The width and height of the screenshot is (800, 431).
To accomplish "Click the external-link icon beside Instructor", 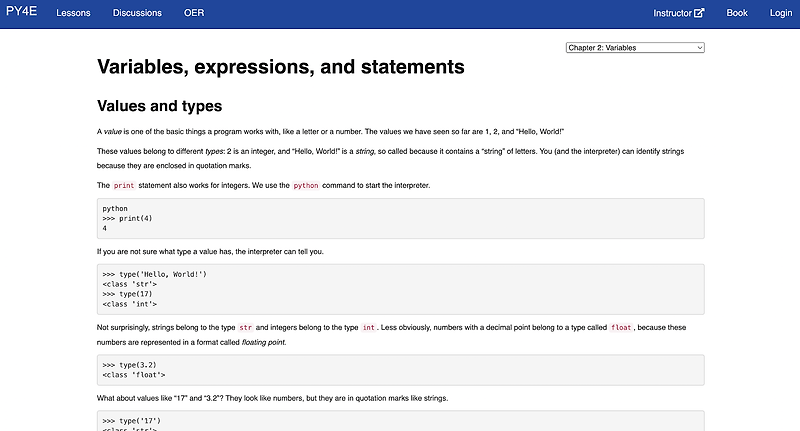I will (x=699, y=13).
